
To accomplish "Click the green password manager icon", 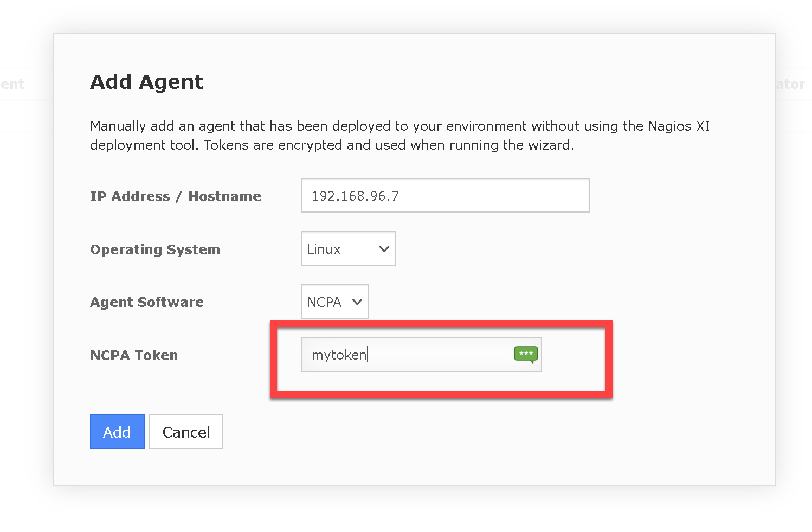I will tap(525, 354).
